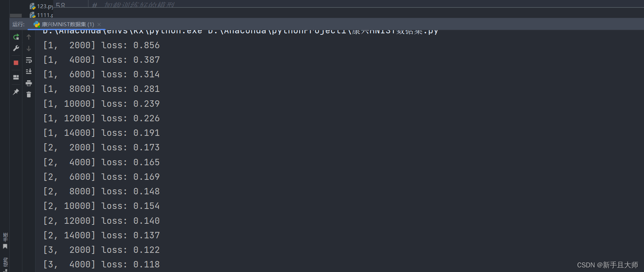Open run configuration wrench settings
This screenshot has width=644, height=272.
[16, 49]
